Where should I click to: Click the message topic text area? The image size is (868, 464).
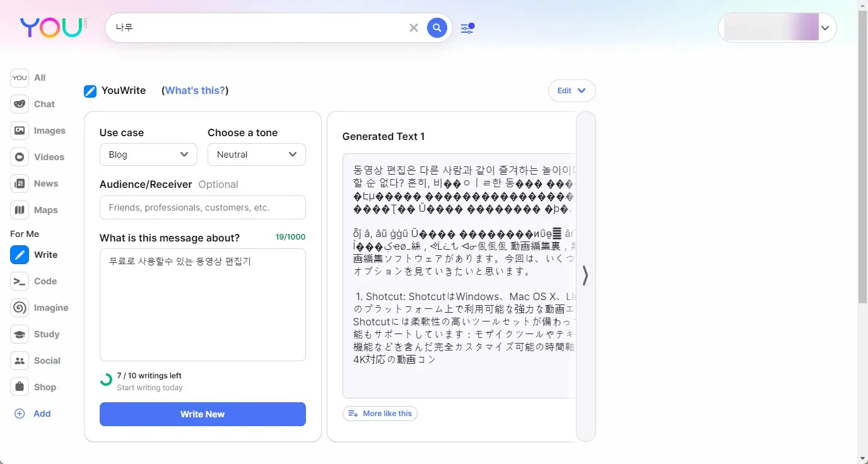(202, 304)
